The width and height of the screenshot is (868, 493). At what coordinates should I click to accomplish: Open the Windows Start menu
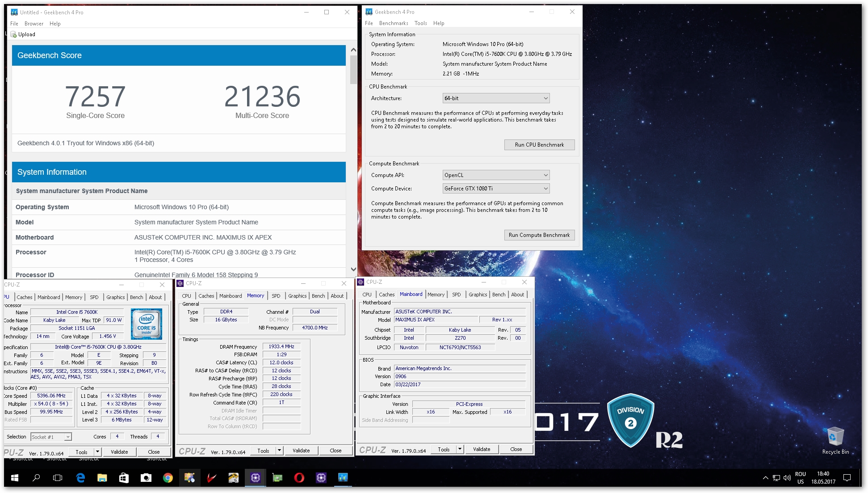tap(14, 478)
